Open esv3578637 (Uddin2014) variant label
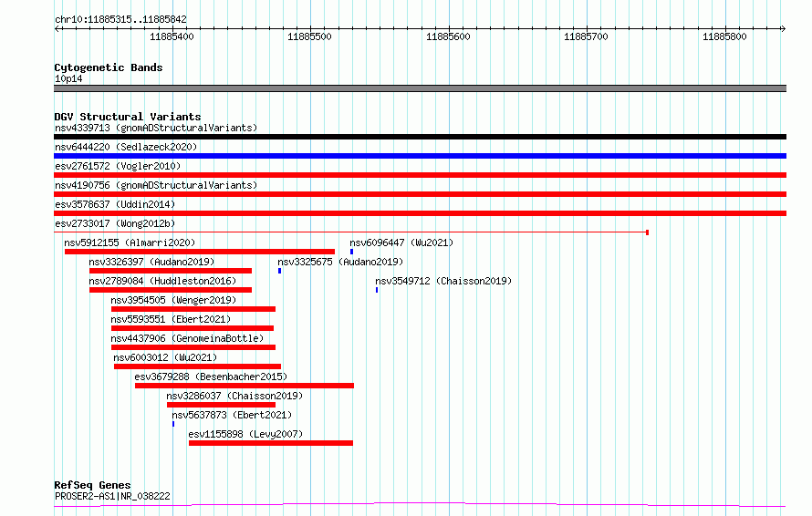 click(115, 204)
